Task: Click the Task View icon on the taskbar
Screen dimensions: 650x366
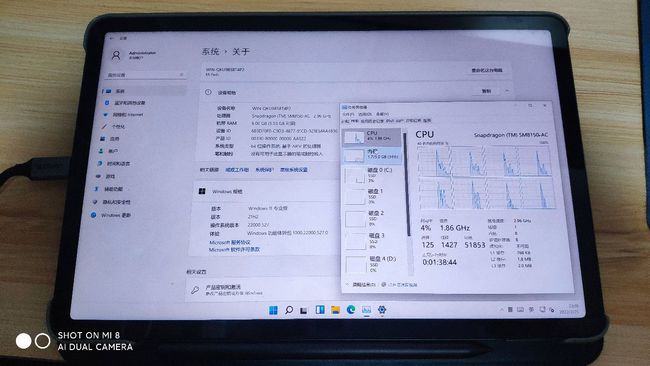Action: coord(304,310)
